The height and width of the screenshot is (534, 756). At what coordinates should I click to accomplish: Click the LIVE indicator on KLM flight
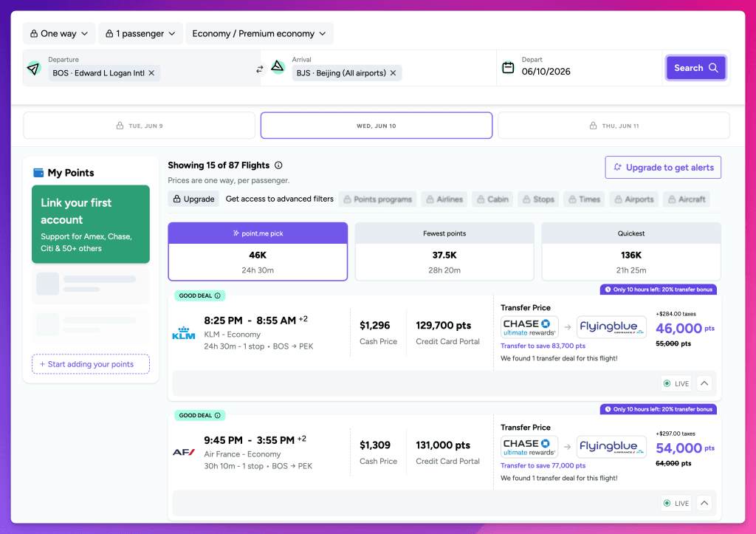(676, 383)
